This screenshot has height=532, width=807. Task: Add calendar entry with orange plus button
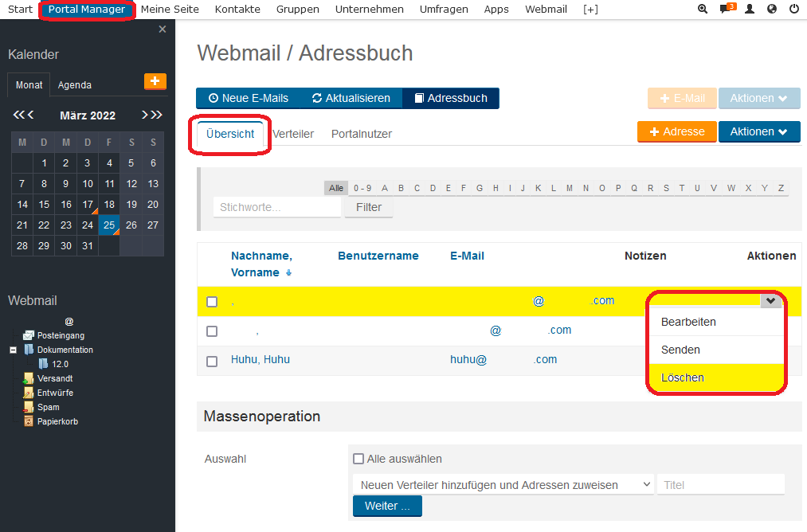[155, 81]
